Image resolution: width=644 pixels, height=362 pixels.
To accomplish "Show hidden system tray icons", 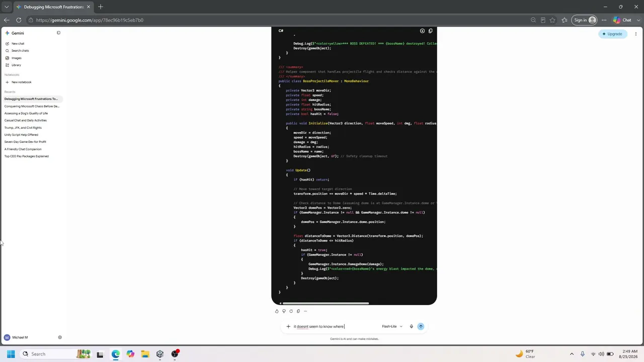I will coord(572,354).
